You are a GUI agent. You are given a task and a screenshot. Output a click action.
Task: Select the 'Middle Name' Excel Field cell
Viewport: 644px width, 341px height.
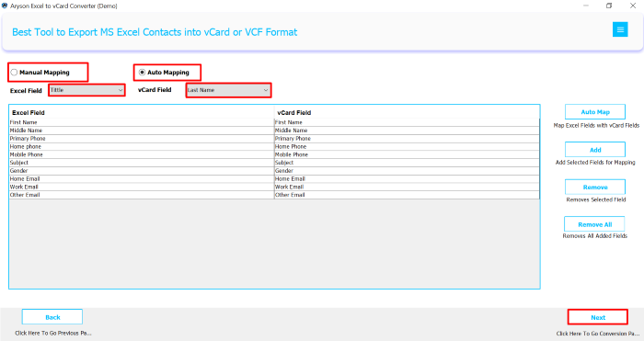pos(142,131)
